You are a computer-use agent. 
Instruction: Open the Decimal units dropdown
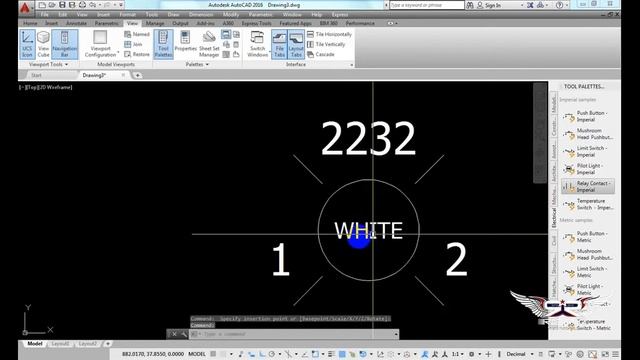click(x=520, y=354)
